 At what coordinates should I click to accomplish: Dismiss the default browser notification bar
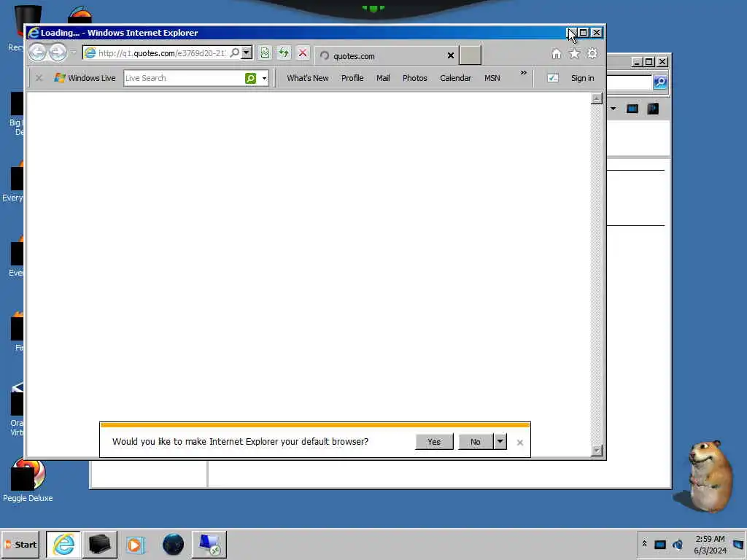[x=519, y=443]
